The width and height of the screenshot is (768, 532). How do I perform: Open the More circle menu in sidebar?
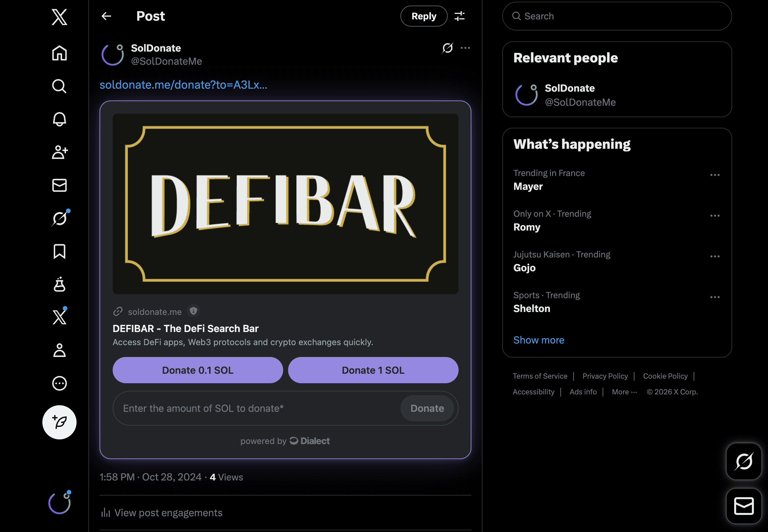(59, 383)
